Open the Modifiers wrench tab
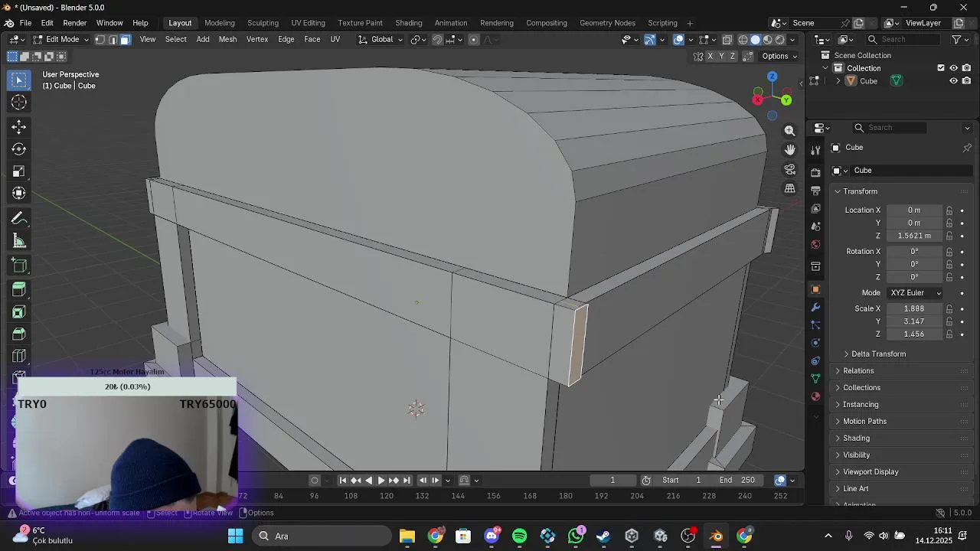The height and width of the screenshot is (551, 980). 816,308
